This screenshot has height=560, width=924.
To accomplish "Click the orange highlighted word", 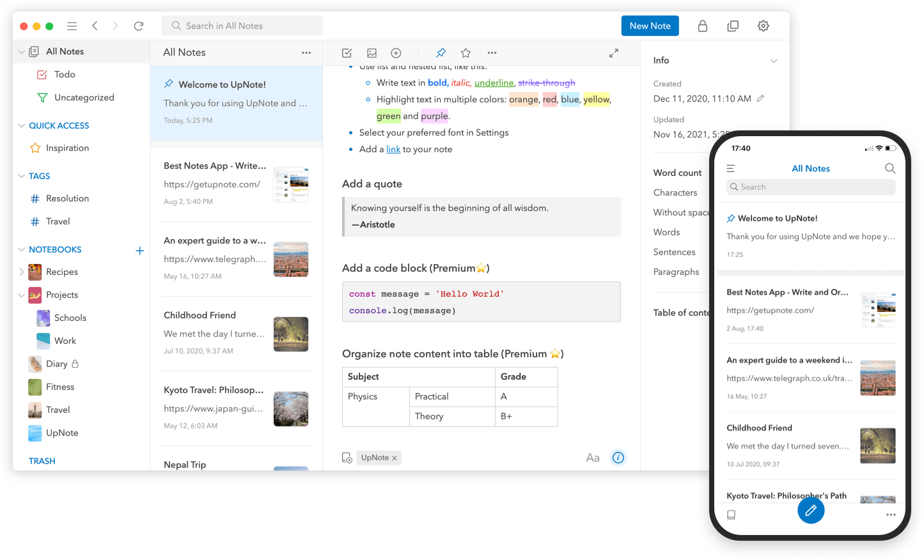I will pyautogui.click(x=524, y=100).
